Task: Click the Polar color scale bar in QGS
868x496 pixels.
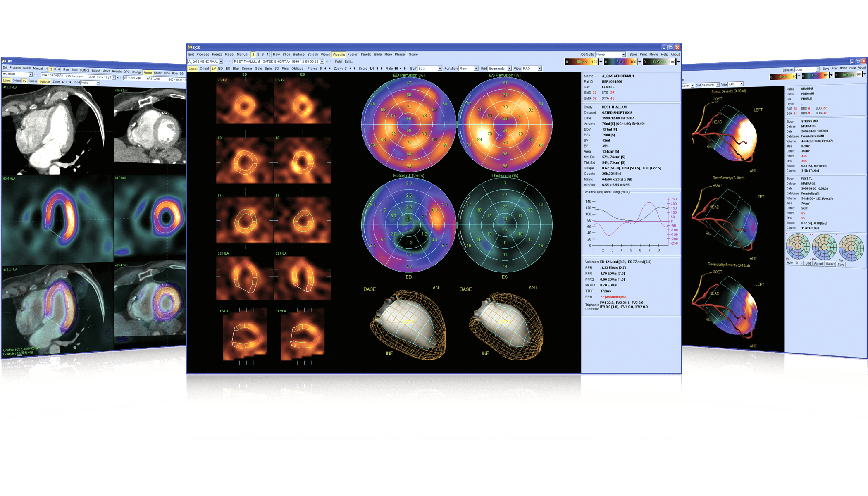Action: (x=620, y=62)
